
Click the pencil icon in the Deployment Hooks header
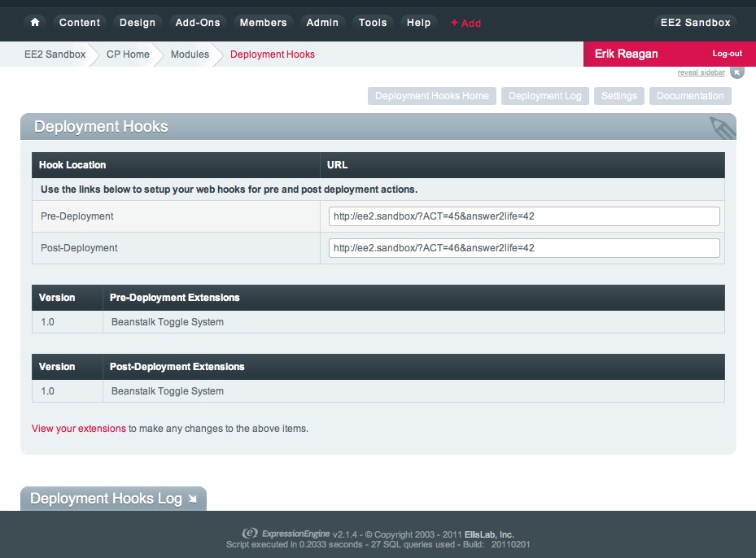pos(723,129)
